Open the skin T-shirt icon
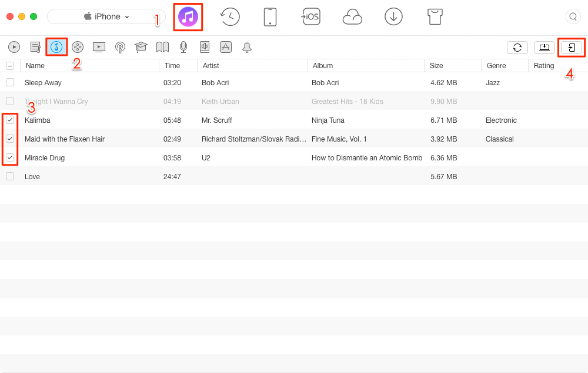Viewport: 588px width, 373px height. point(435,17)
